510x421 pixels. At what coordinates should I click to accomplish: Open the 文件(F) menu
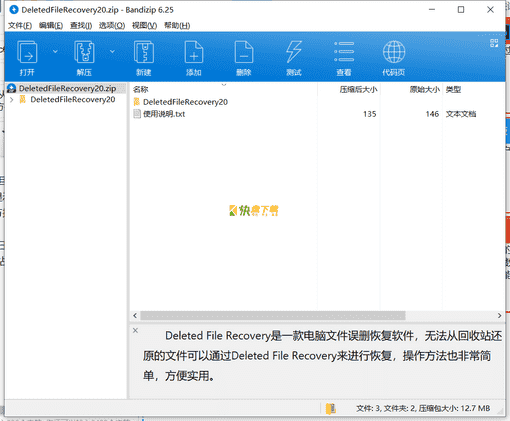pyautogui.click(x=20, y=26)
